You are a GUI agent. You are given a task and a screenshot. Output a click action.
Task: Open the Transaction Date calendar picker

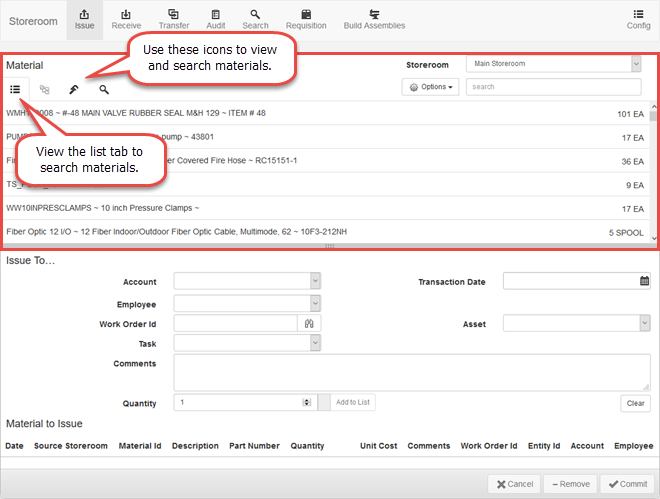(644, 282)
